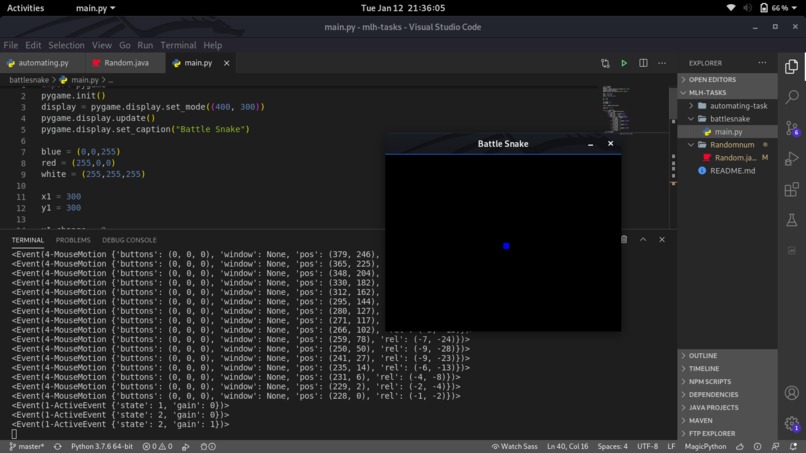The image size is (806, 453).
Task: Open the Run and Debug view
Action: coord(792,159)
